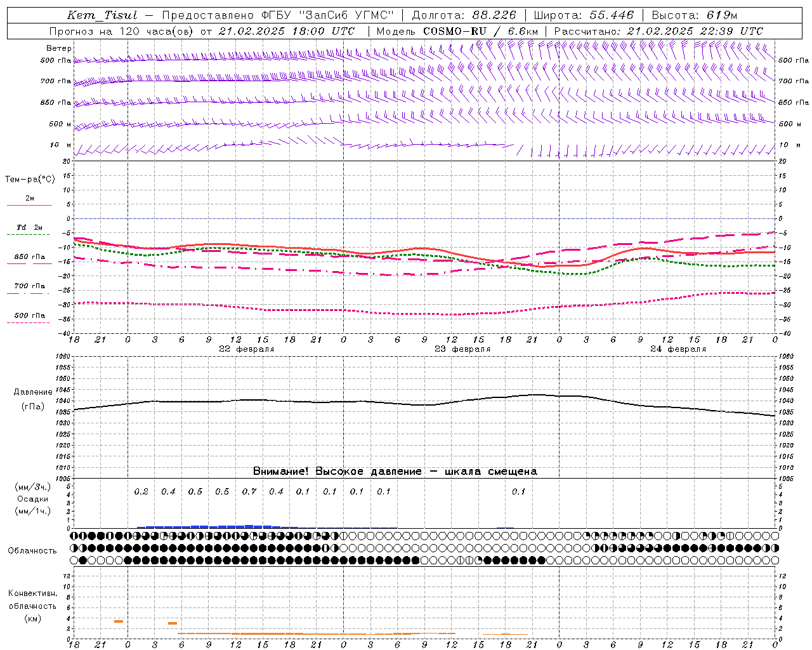Click the Широта: 55.446 value
The image size is (812, 650).
584,15
